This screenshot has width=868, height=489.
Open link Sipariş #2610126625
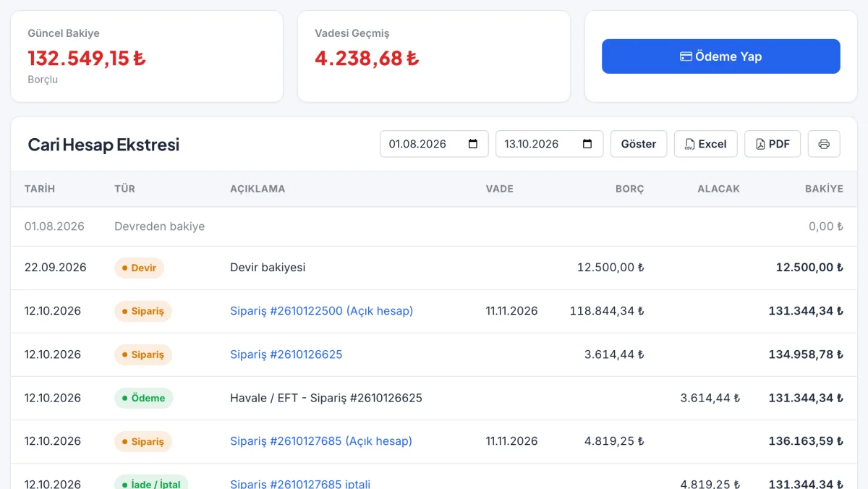pos(286,354)
